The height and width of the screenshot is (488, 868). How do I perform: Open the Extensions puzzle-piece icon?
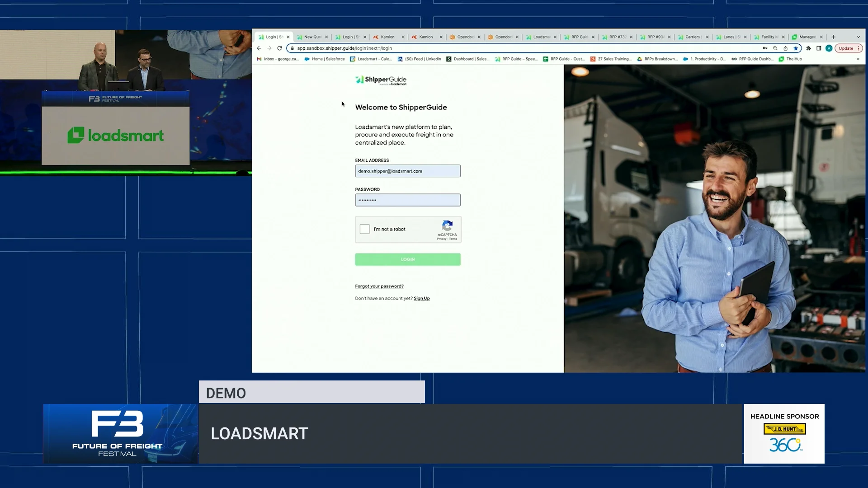(x=809, y=48)
